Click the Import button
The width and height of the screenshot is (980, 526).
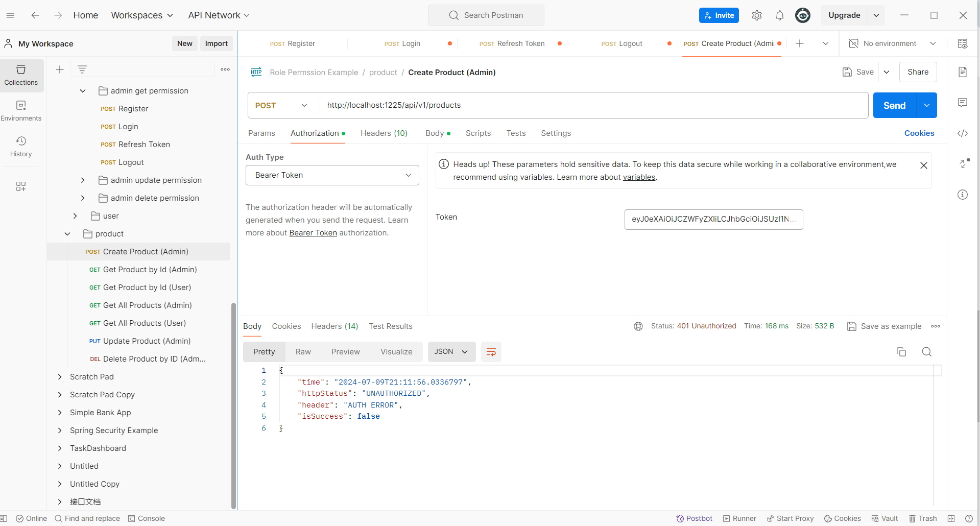(x=217, y=43)
